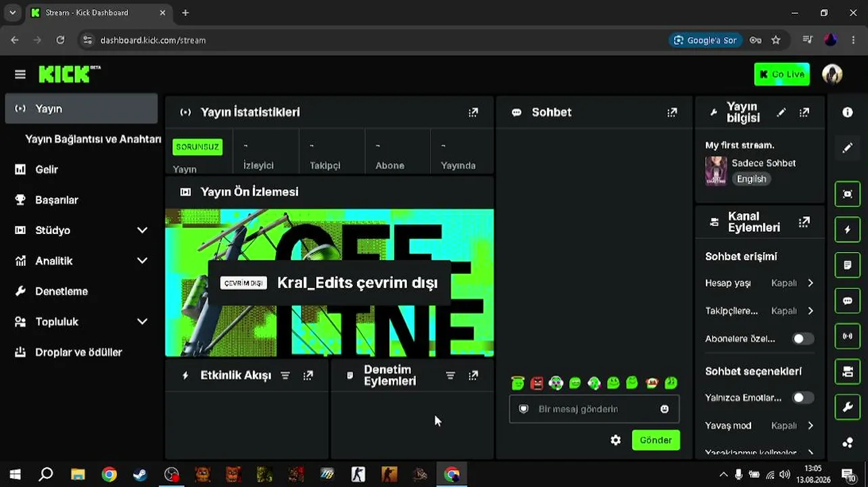868x487 pixels.
Task: Select Yayın in the sidebar
Action: 81,109
